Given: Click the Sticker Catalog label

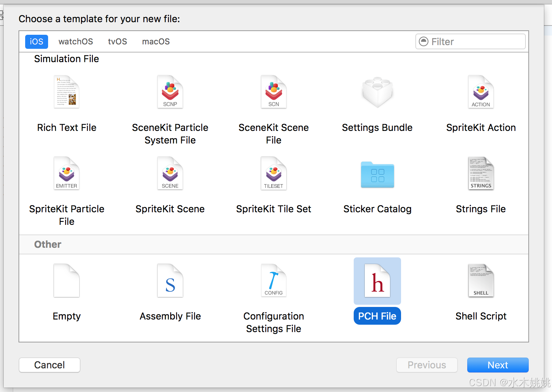Looking at the screenshot, I should click(x=377, y=209).
